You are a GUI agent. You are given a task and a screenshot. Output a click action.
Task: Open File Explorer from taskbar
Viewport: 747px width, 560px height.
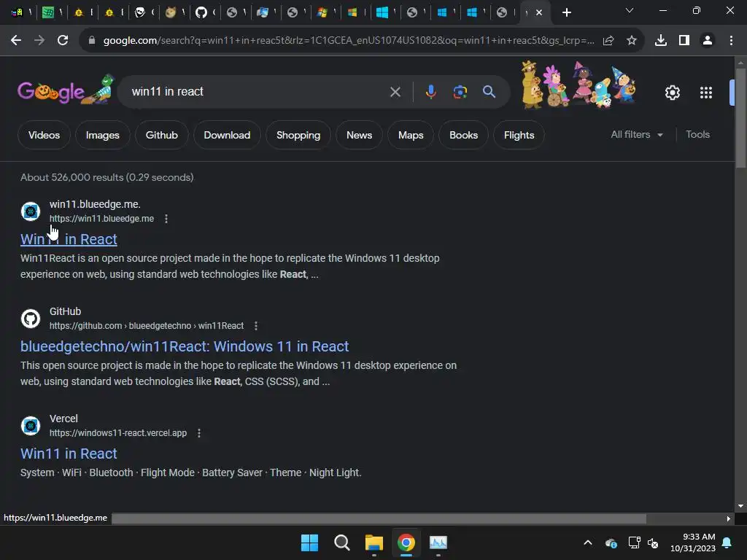(374, 542)
